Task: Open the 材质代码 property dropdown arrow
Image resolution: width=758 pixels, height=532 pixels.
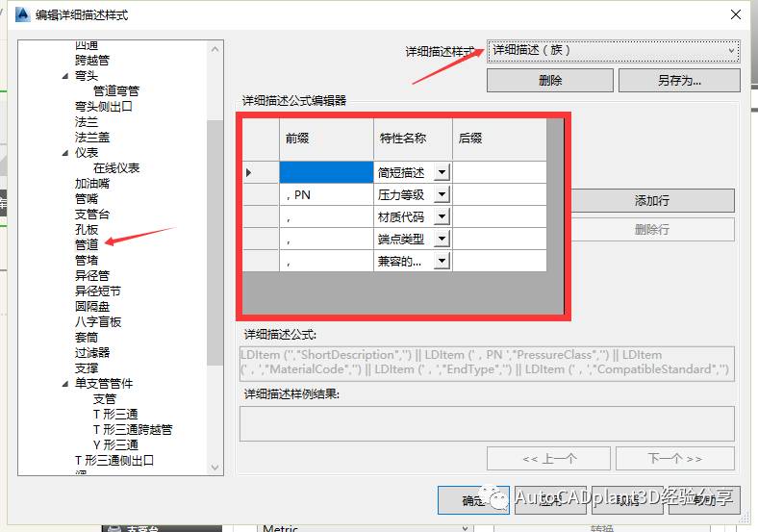Action: pos(442,216)
